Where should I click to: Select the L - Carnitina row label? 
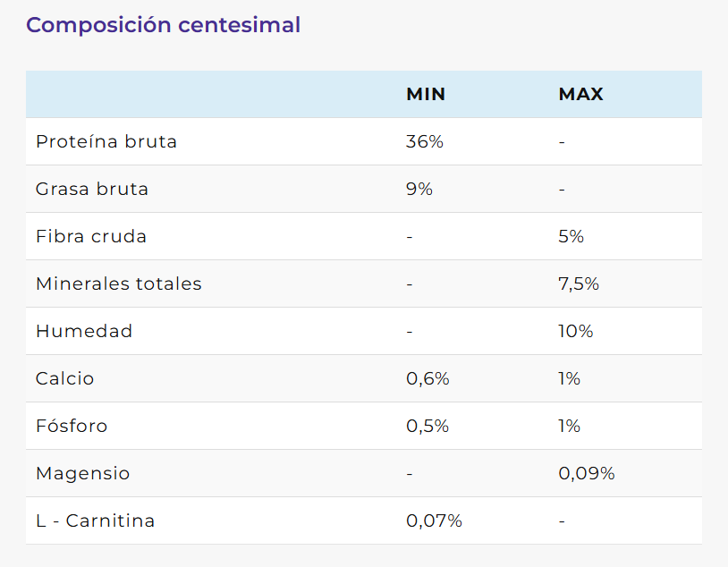[x=96, y=520]
